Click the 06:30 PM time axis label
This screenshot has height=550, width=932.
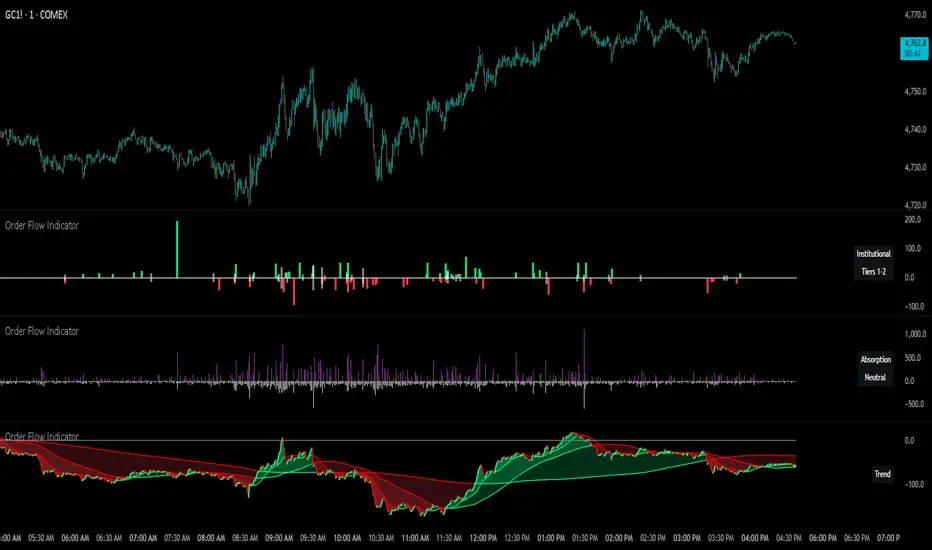pos(857,538)
